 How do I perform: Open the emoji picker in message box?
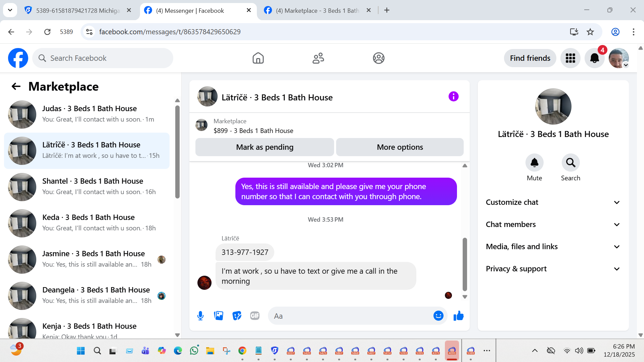click(x=438, y=316)
